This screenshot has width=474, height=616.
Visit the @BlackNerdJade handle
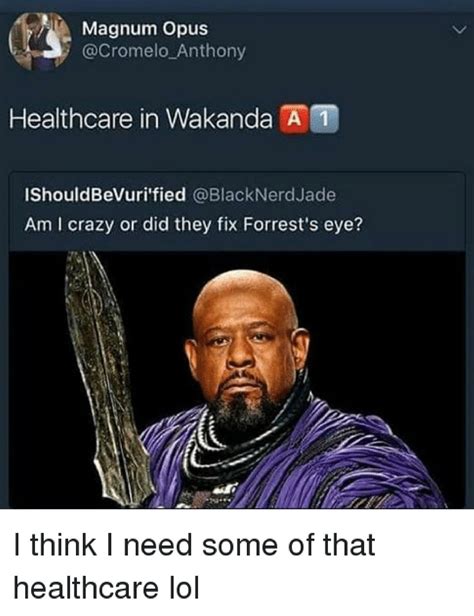click(264, 194)
